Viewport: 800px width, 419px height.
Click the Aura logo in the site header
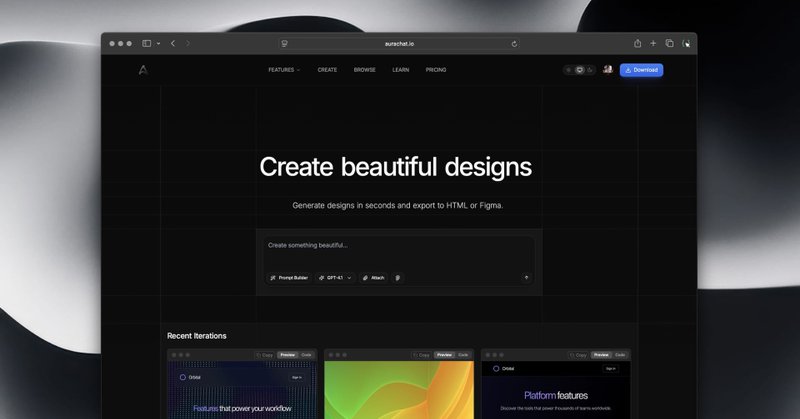coord(143,70)
